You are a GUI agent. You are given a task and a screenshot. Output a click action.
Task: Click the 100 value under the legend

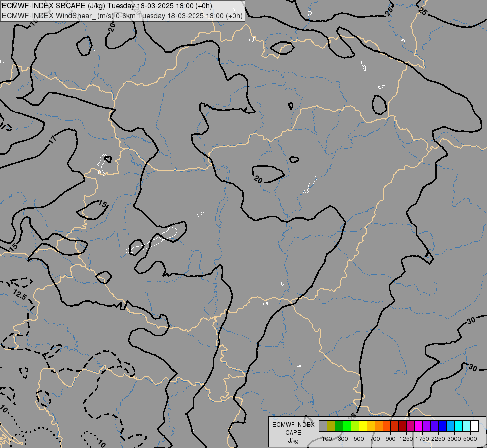327,439
